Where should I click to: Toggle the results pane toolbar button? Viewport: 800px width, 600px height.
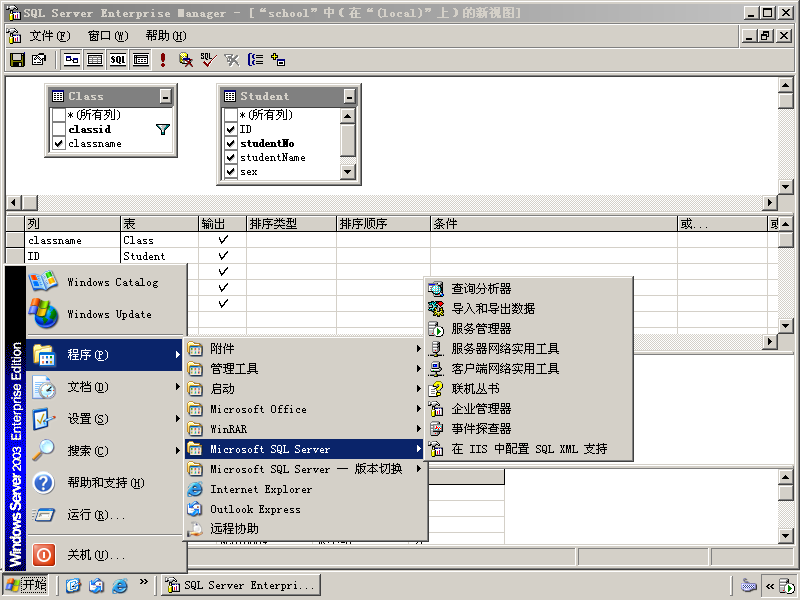coord(141,60)
